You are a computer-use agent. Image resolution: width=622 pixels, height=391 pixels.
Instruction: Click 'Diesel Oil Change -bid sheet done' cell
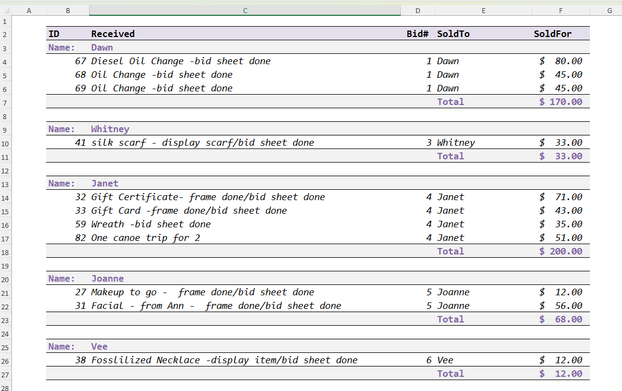pos(245,61)
